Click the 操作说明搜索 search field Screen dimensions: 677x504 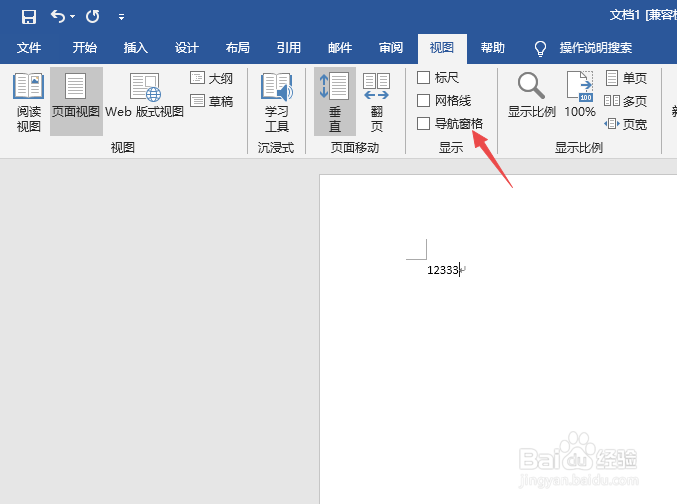596,48
